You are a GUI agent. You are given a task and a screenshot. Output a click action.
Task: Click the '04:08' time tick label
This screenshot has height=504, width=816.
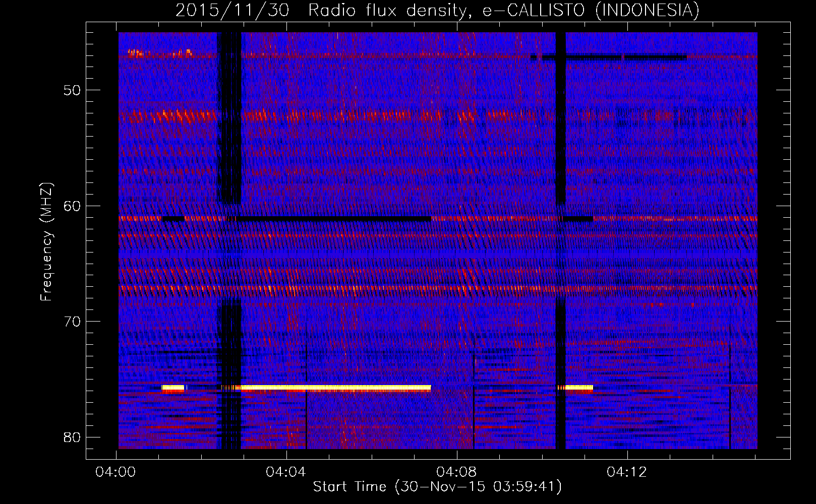[456, 472]
